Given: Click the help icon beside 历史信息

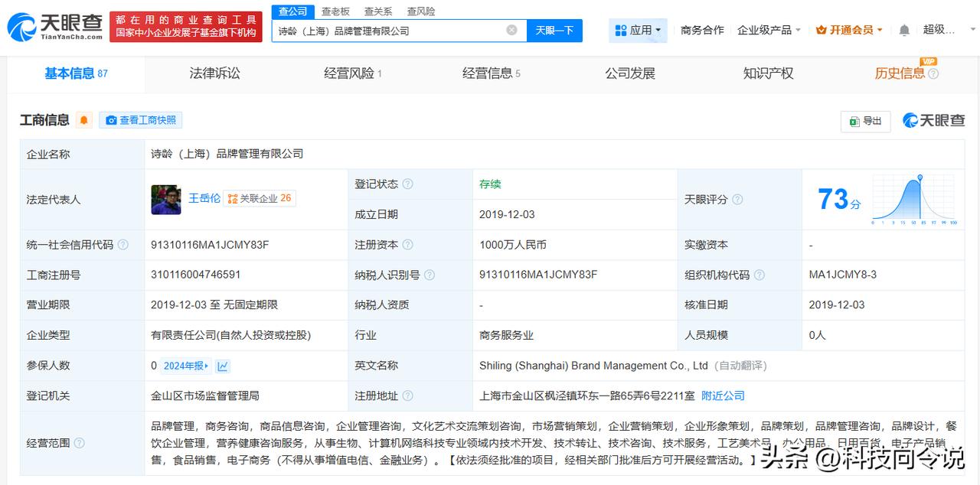Looking at the screenshot, I should [x=933, y=74].
